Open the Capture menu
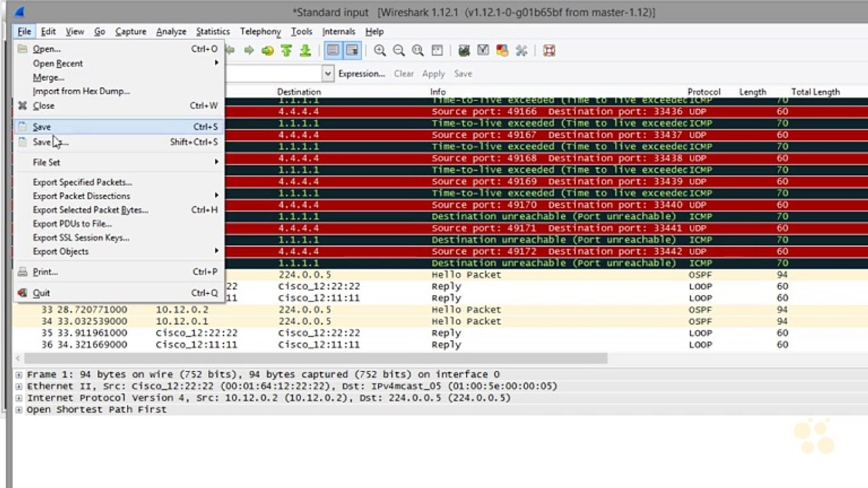 [x=131, y=31]
